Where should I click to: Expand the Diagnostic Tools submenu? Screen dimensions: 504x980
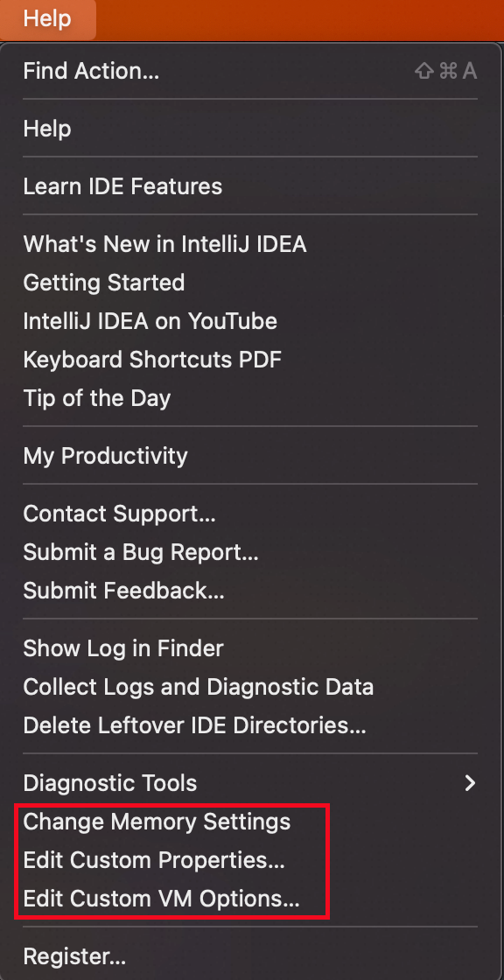[x=110, y=783]
